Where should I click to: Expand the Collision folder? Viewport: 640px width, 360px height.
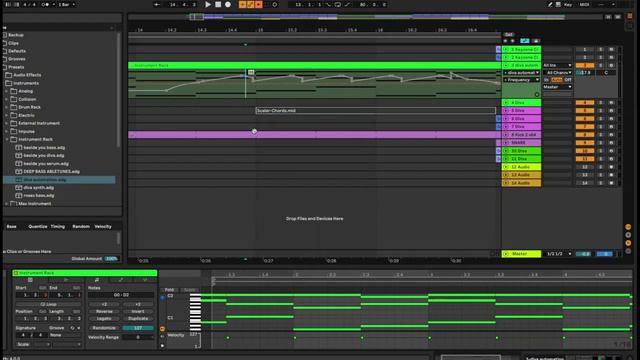7,99
